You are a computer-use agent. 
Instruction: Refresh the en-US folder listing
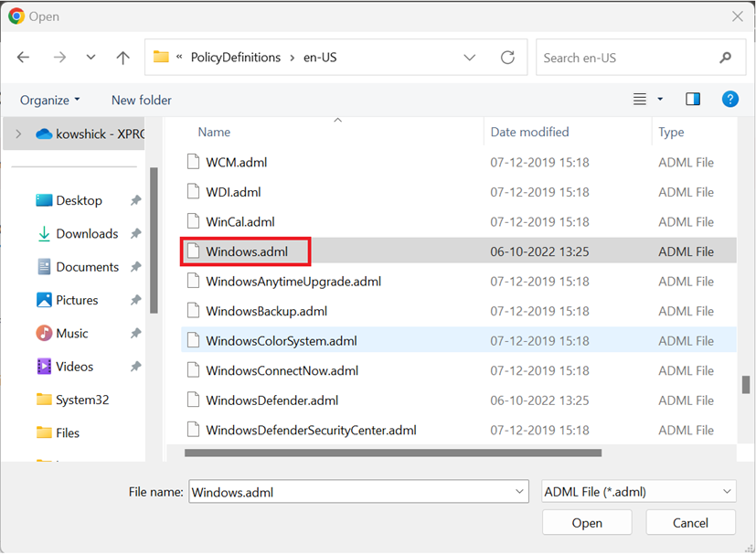pyautogui.click(x=507, y=57)
